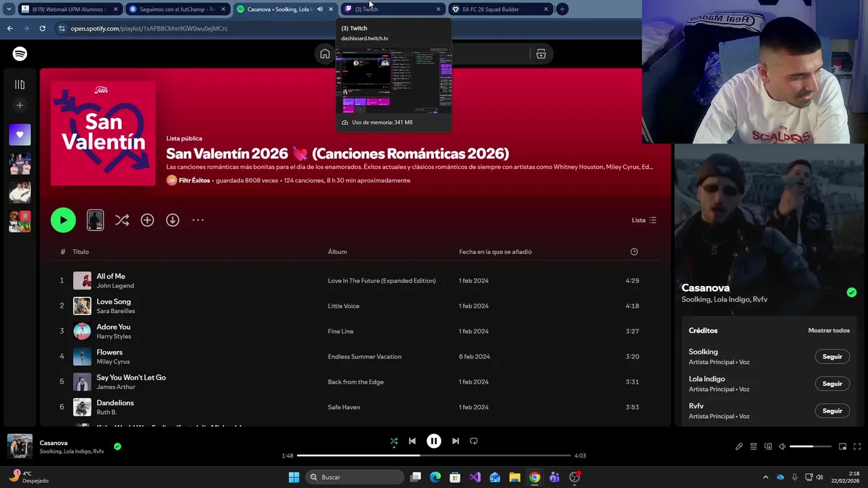Click now-playing album cover at bottom left

20,447
